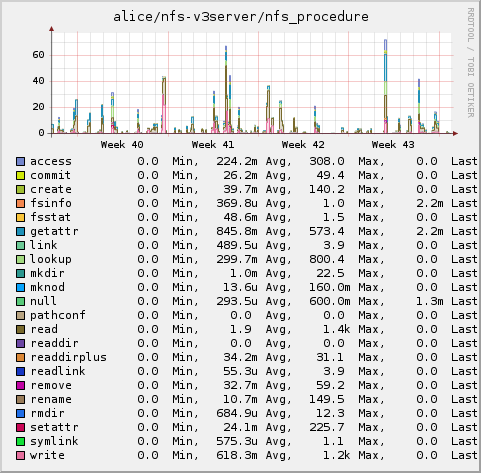Click the null legend color swatch

(x=20, y=302)
